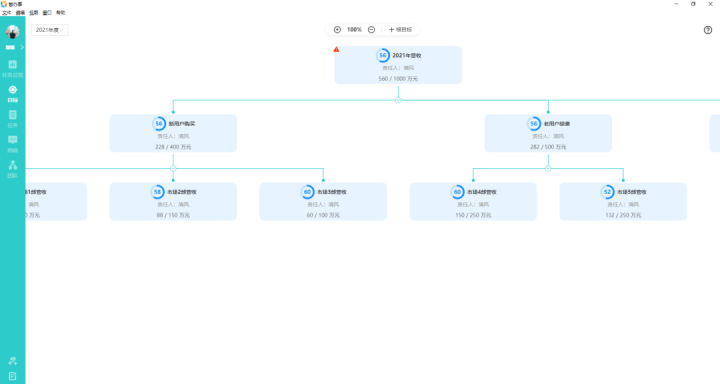720x384 pixels.
Task: Open the help question-mark icon
Action: pyautogui.click(x=708, y=30)
